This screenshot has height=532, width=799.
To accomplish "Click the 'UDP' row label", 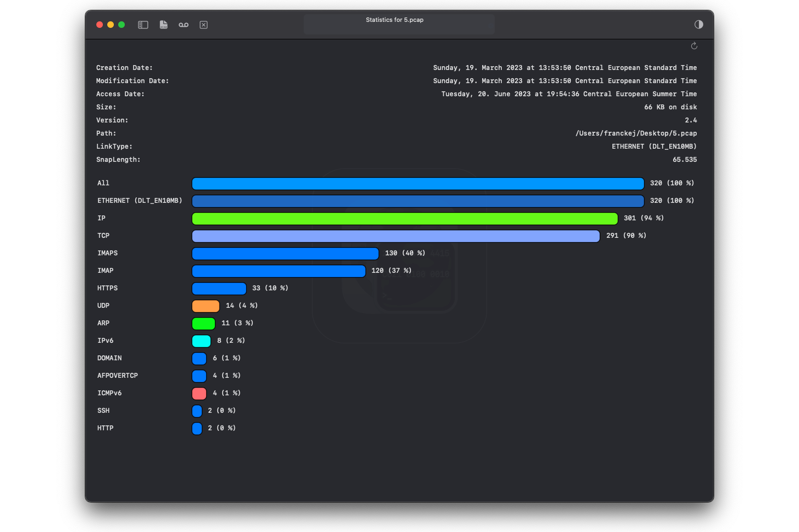I will [103, 306].
